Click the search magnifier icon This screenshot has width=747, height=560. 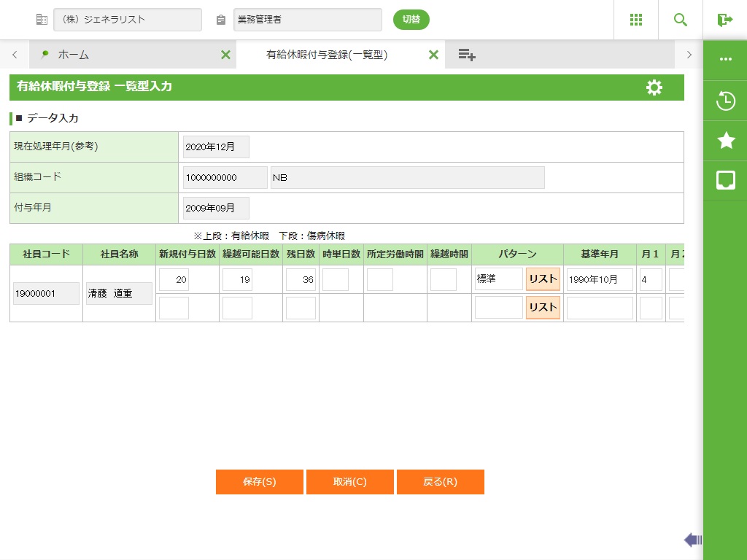point(681,20)
